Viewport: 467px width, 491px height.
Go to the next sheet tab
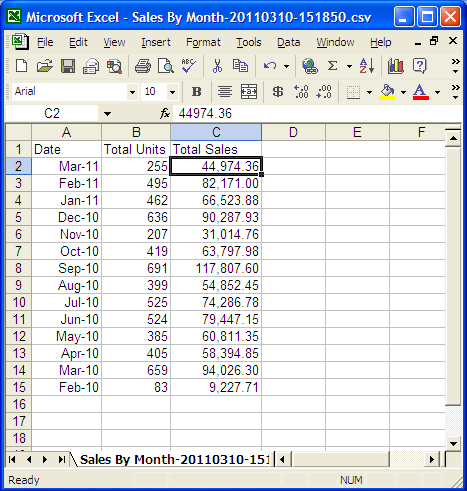[45, 460]
